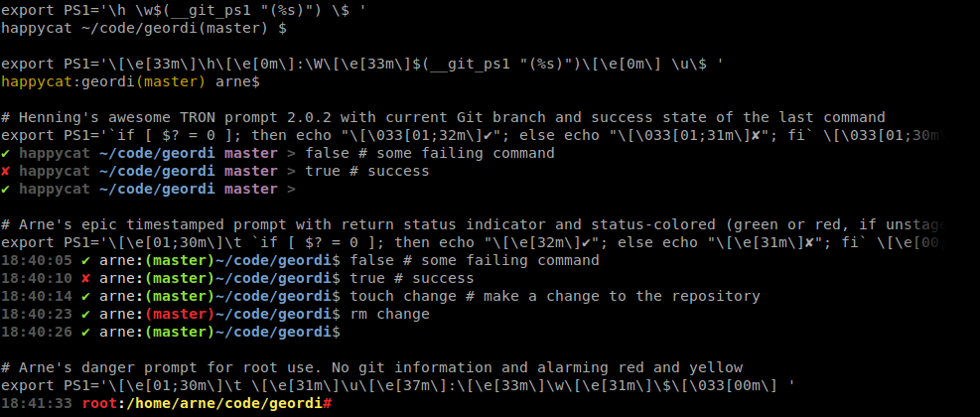Click the checkmark on the empty happycat TRON prompt
Image resolution: width=980 pixels, height=417 pixels.
tap(6, 189)
